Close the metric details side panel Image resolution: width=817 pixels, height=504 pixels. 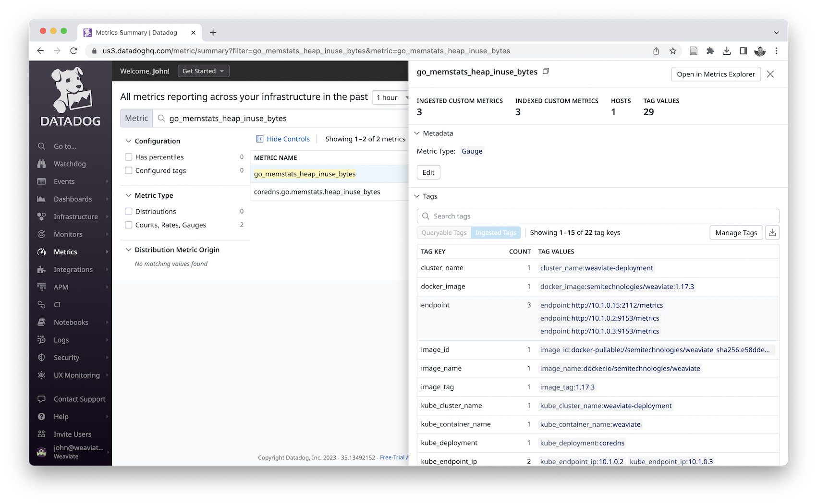770,74
